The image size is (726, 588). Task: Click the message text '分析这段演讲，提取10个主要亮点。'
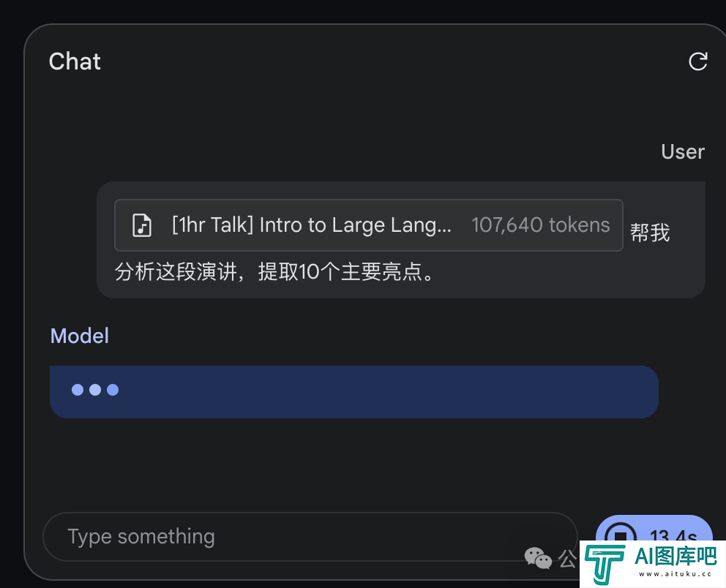point(275,271)
